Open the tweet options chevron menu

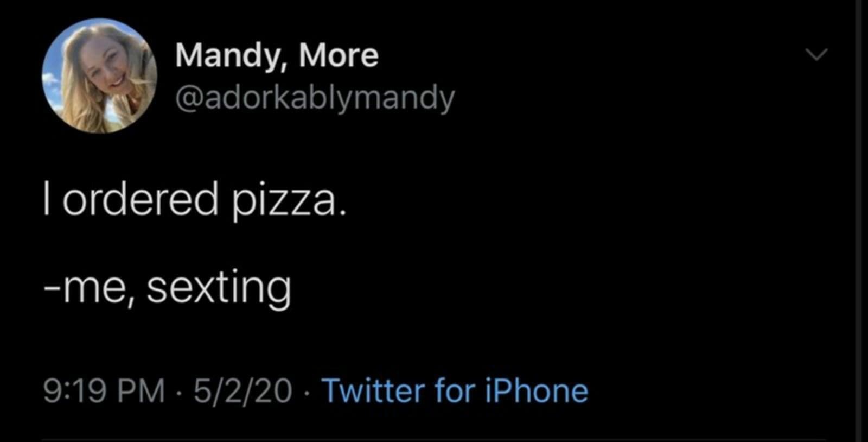(x=816, y=54)
